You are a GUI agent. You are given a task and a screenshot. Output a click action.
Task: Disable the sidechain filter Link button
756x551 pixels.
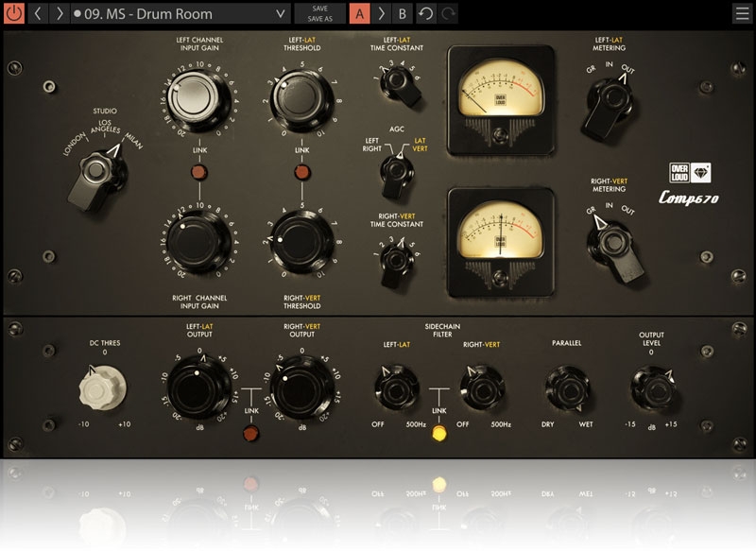[x=438, y=435]
